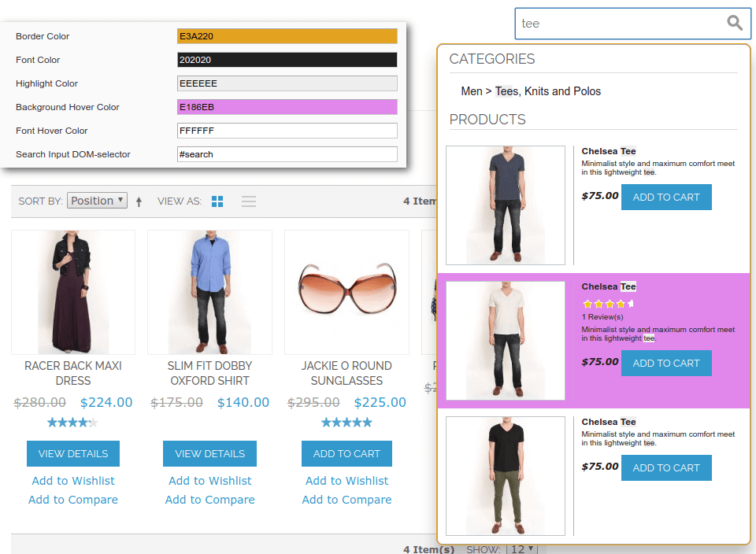
Task: Toggle sort direction arrow
Action: (x=139, y=201)
